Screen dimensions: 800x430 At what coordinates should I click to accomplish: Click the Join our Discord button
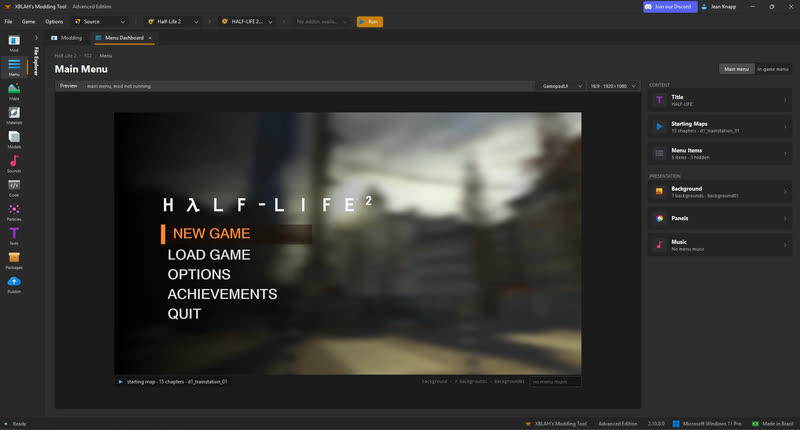click(670, 7)
